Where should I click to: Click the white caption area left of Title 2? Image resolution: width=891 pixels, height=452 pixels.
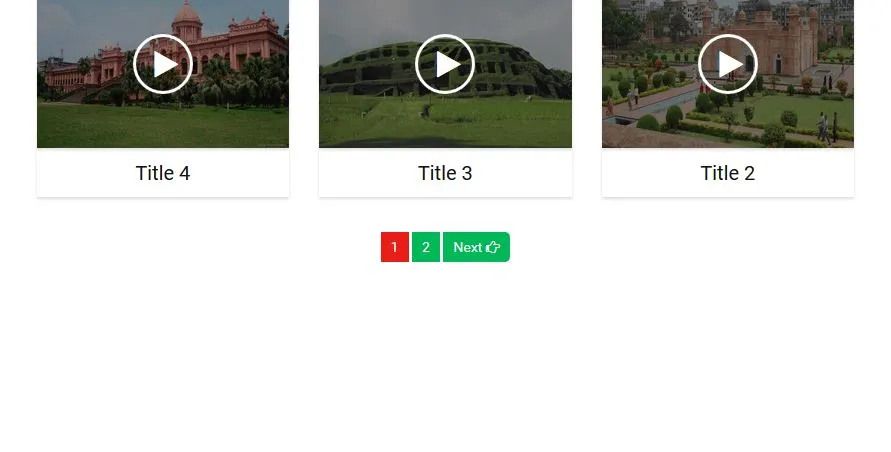651,173
